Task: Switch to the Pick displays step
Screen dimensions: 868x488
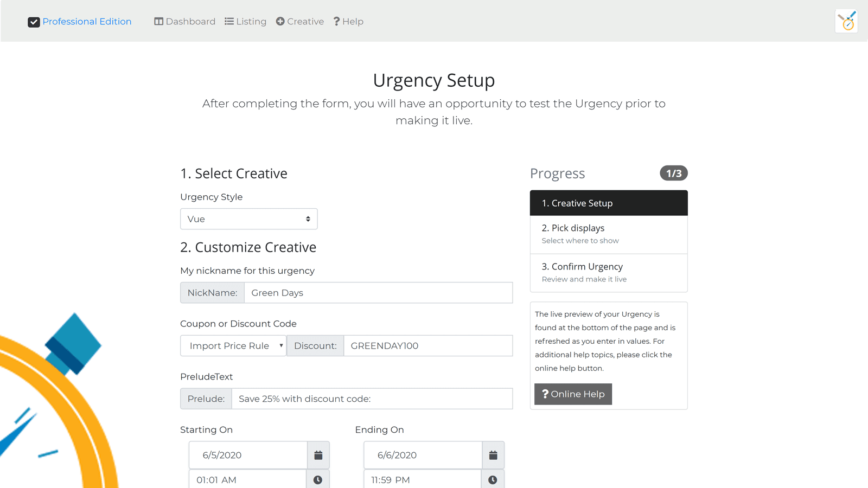Action: [608, 234]
